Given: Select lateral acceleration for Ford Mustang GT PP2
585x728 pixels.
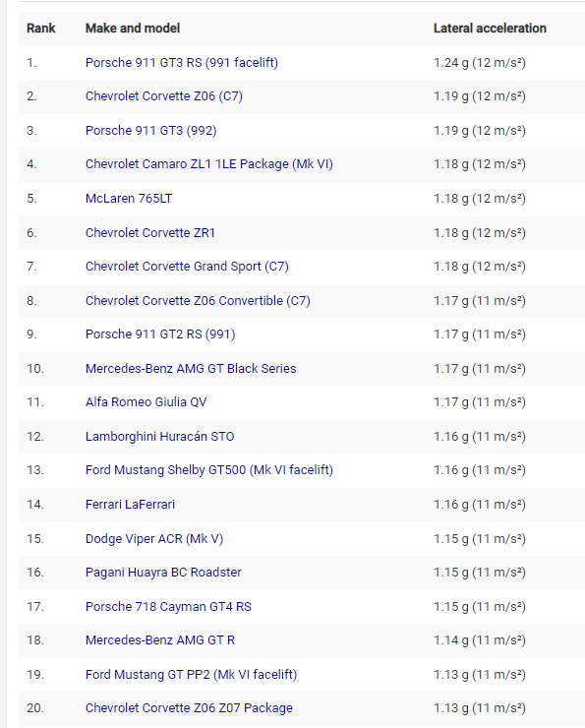Looking at the screenshot, I should click(480, 675).
